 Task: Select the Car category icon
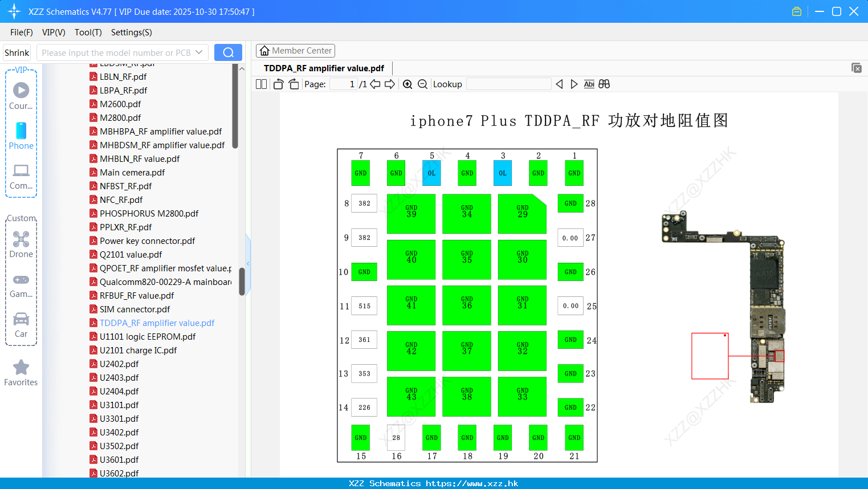click(x=21, y=325)
